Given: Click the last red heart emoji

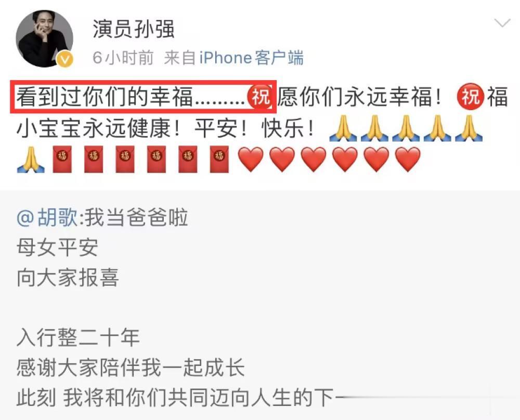Looking at the screenshot, I should tap(408, 160).
